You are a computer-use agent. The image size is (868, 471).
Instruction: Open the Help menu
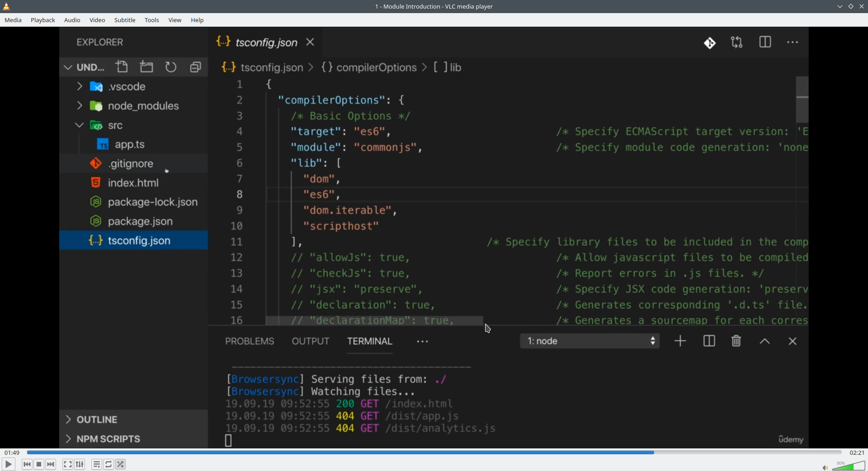click(198, 20)
